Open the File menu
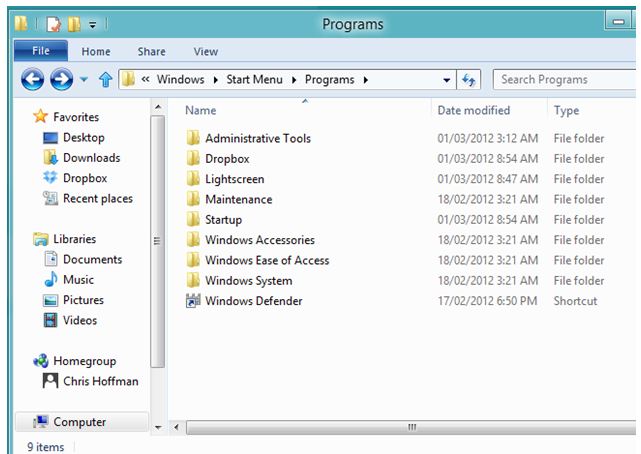This screenshot has width=641, height=454. coord(41,51)
